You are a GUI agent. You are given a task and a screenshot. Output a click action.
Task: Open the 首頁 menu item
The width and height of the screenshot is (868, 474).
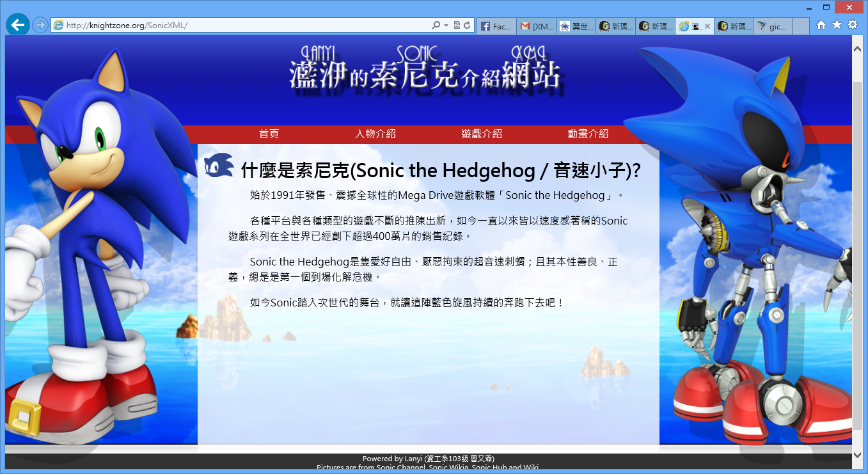(x=269, y=134)
